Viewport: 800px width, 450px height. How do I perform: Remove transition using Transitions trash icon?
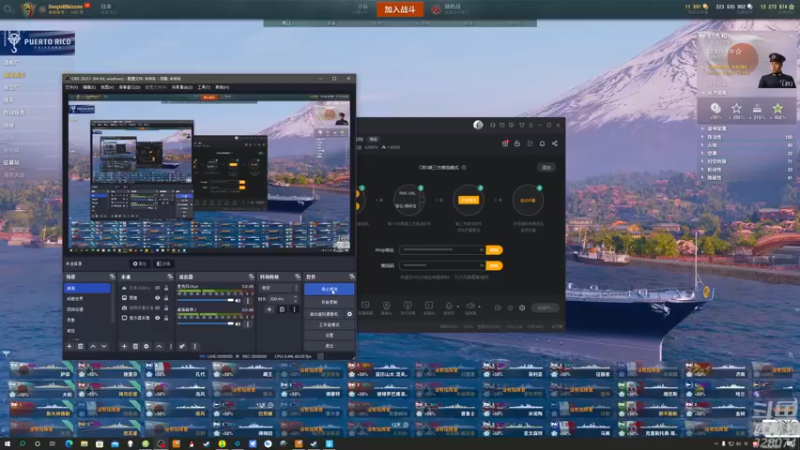[282, 309]
